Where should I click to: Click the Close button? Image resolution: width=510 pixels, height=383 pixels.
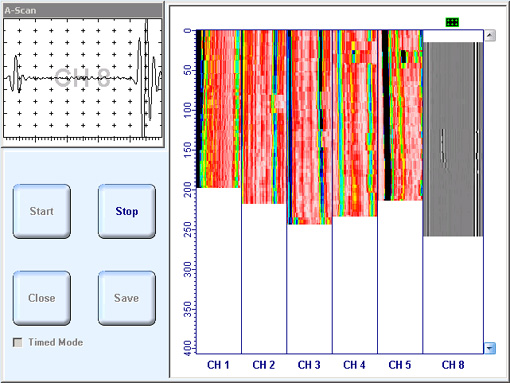point(42,298)
